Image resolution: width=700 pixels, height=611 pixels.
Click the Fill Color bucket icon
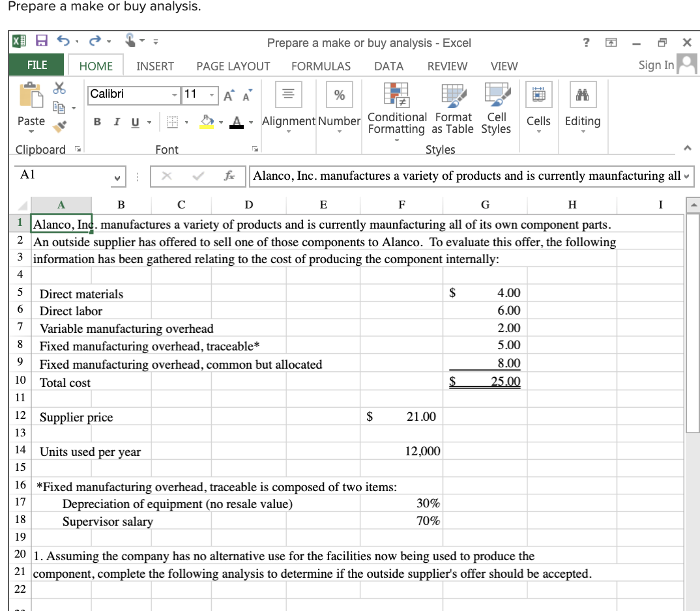(206, 121)
